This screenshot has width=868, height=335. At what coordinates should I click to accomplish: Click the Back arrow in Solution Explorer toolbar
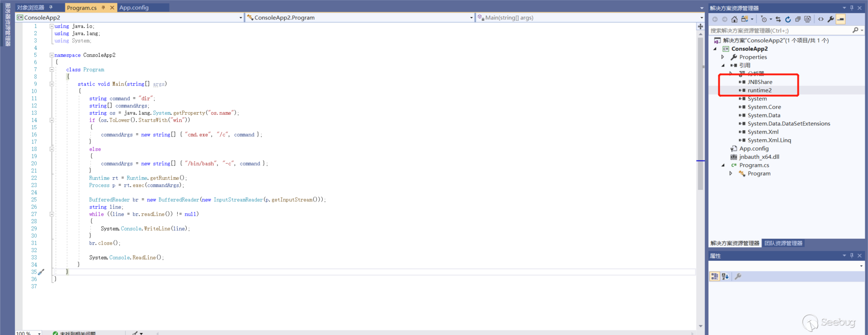coord(715,19)
